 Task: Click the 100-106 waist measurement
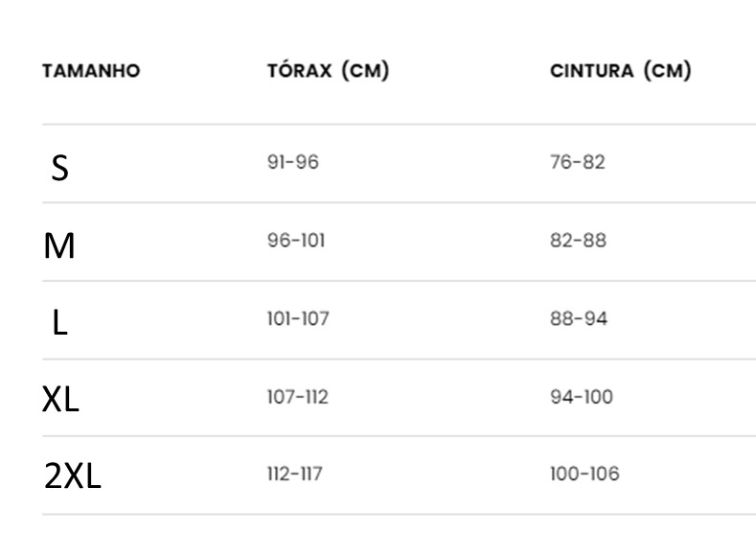click(584, 474)
